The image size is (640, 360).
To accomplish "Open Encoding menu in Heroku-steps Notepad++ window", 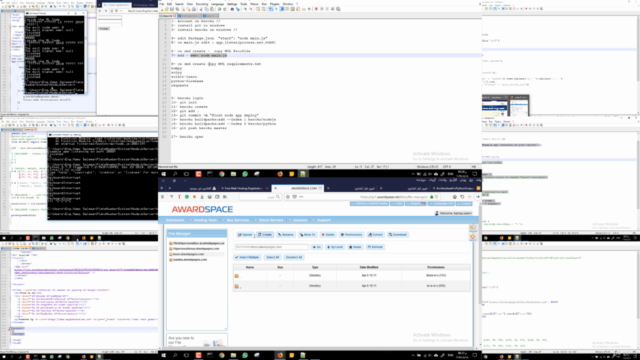I will click(x=202, y=4).
